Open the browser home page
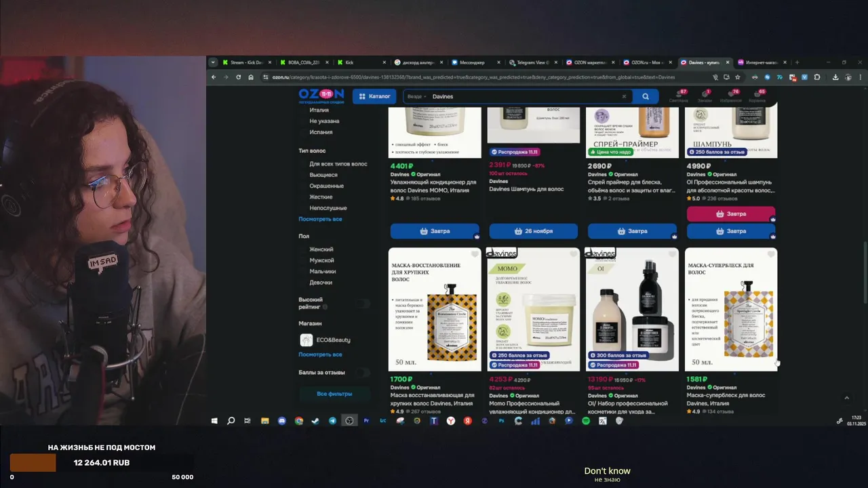This screenshot has width=868, height=488. (251, 77)
